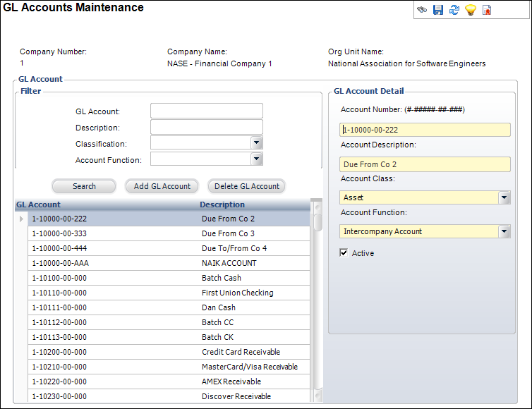The height and width of the screenshot is (409, 532).
Task: Click the blue floppy disk save icon
Action: tap(438, 10)
